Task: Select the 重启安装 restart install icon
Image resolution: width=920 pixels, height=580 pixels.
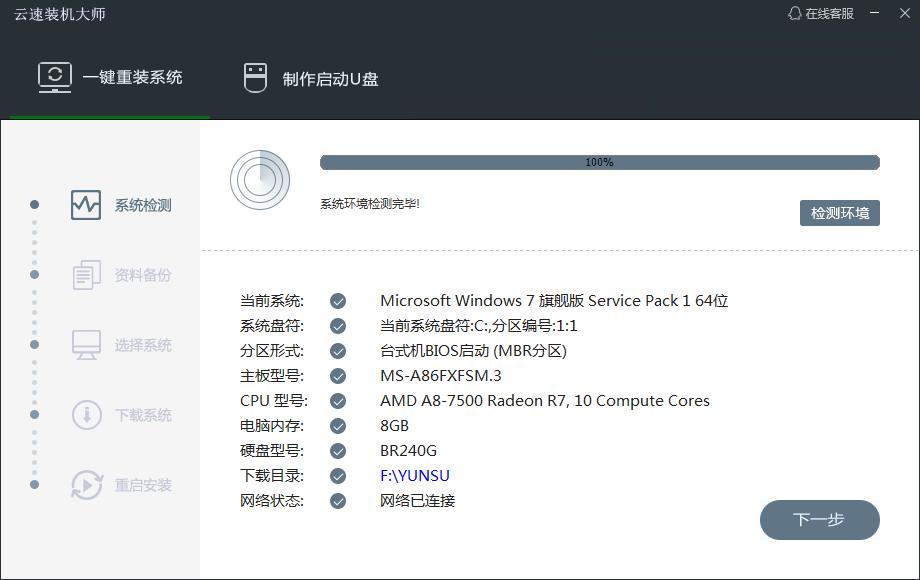Action: tap(85, 484)
